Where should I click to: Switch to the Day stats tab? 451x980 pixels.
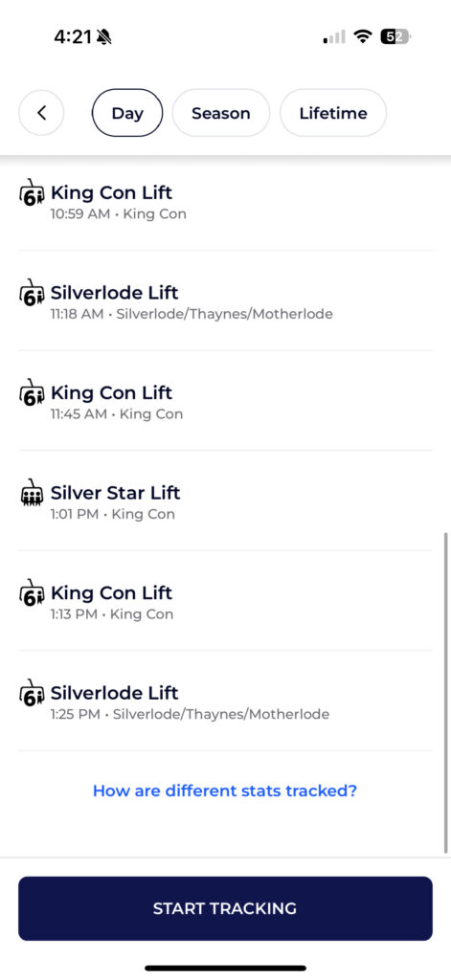pyautogui.click(x=127, y=113)
